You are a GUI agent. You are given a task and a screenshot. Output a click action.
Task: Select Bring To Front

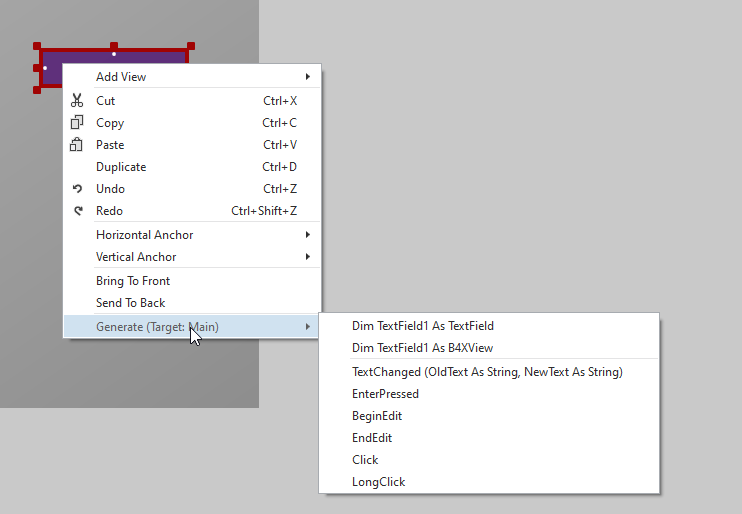tap(133, 281)
